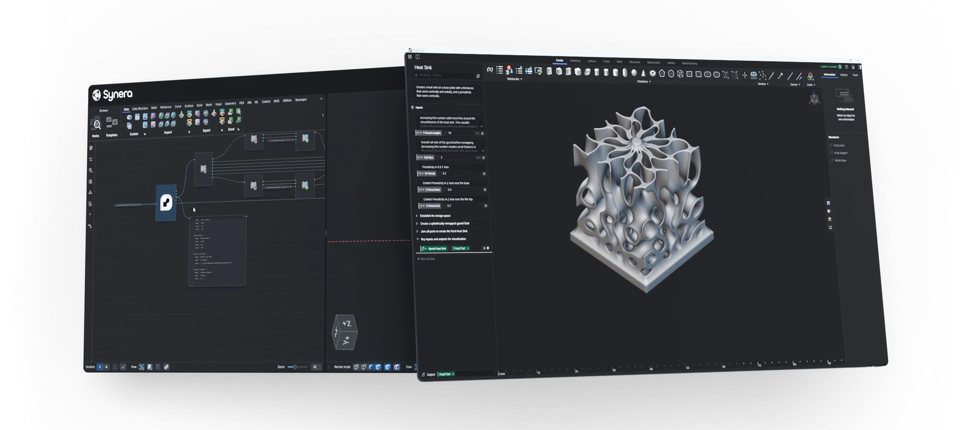Open the Geometry tab in Synera ribbon

230,103
